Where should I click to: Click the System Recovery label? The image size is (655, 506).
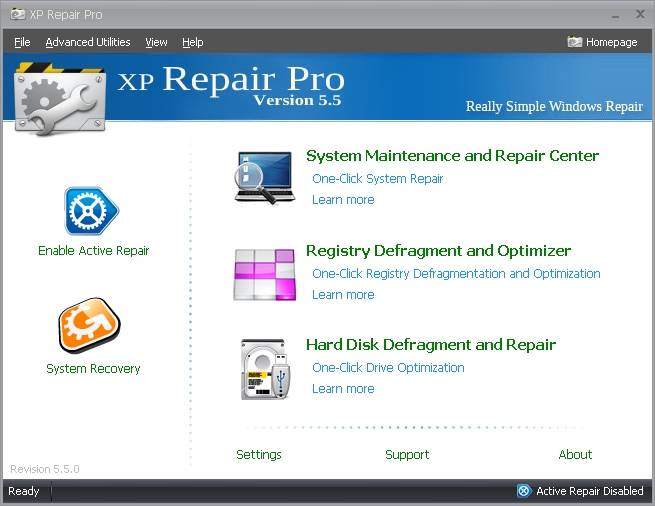tap(93, 369)
